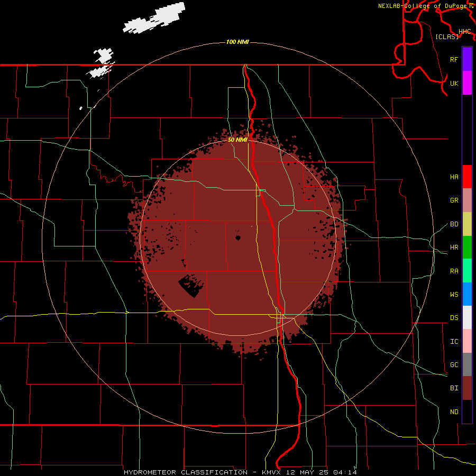The width and height of the screenshot is (476, 476).
Task: Click the HA legend label
Action: coord(454,177)
